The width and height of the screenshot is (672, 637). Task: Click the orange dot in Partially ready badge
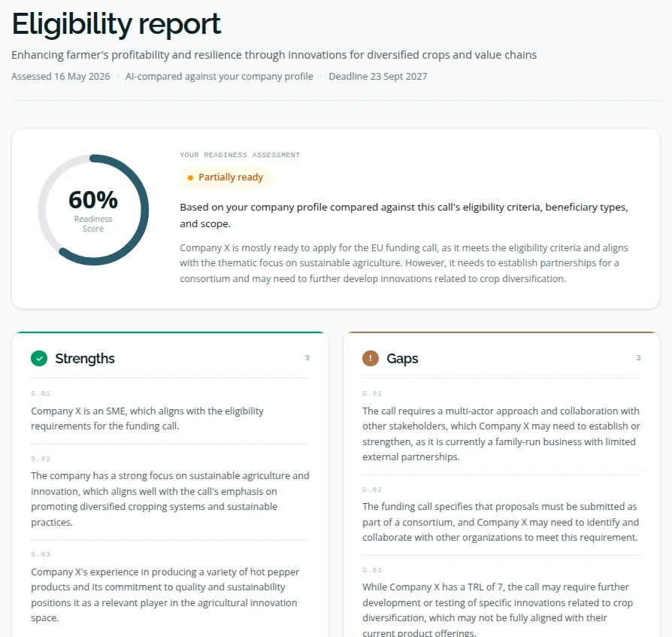point(190,177)
